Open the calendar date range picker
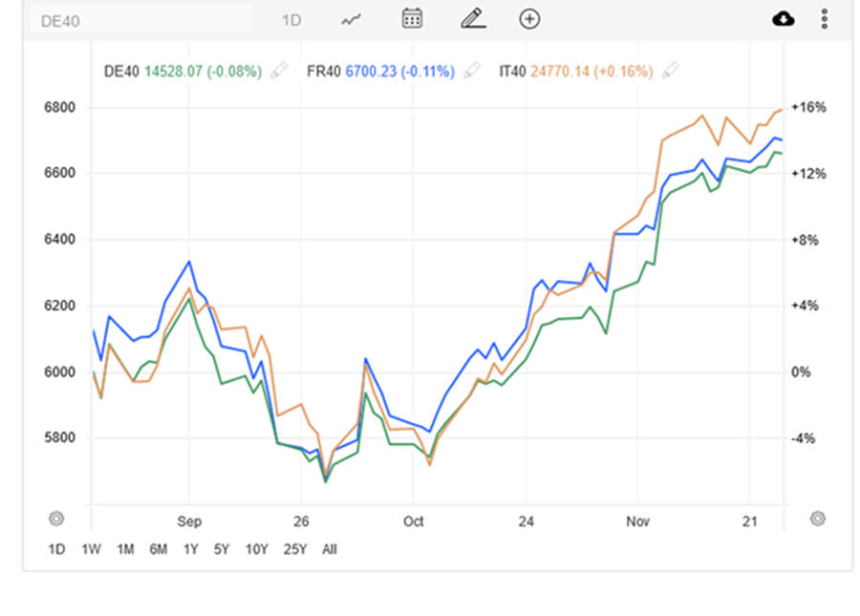 [412, 19]
